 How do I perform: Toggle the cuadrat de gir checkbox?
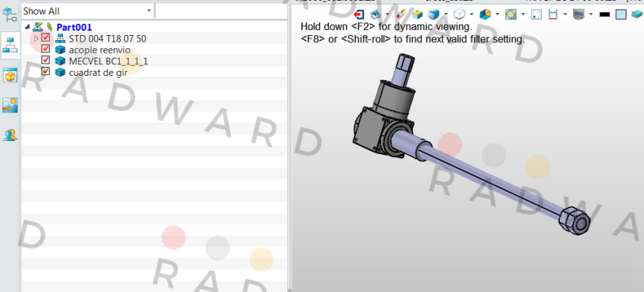click(x=45, y=71)
